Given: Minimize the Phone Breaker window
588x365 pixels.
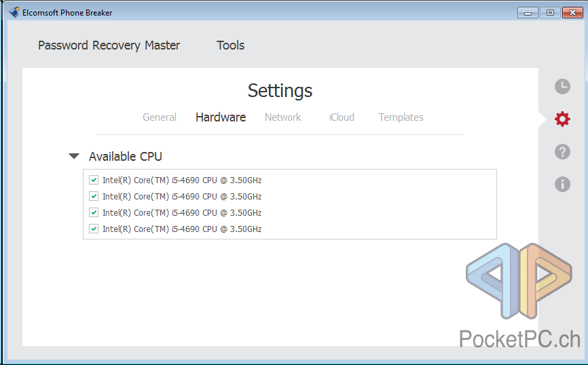Looking at the screenshot, I should (x=528, y=13).
